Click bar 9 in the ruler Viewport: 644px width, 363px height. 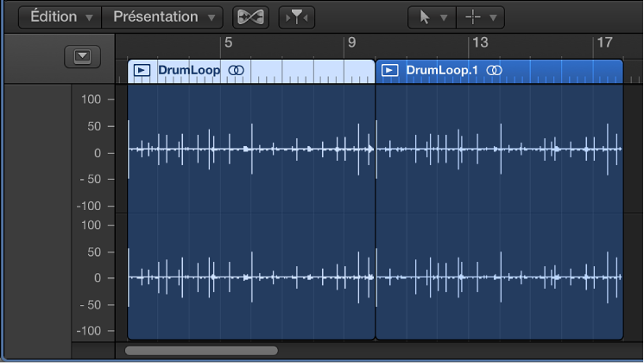(351, 42)
